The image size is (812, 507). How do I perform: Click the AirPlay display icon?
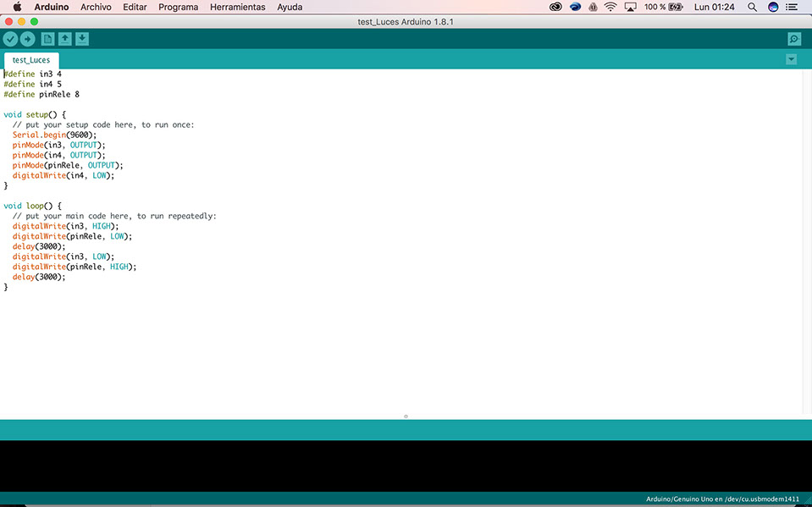tap(630, 7)
